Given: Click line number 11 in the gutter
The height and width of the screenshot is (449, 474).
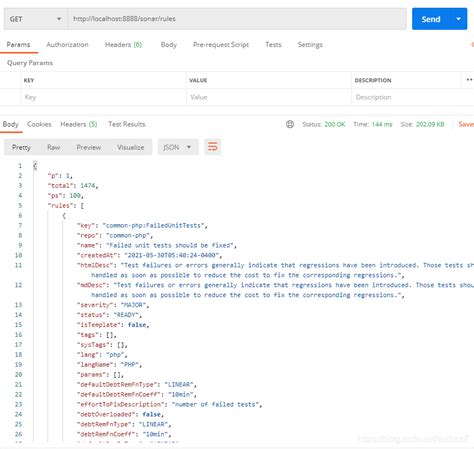Looking at the screenshot, I should (x=18, y=265).
